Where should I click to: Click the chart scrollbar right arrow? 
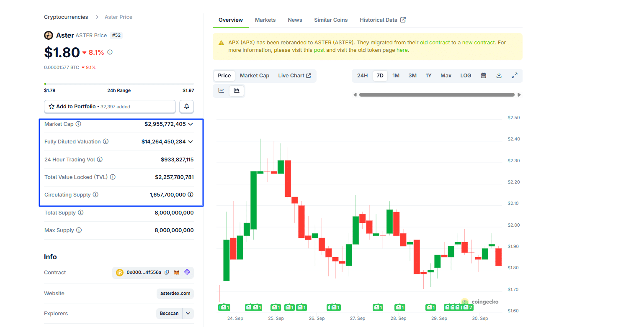[x=519, y=95]
